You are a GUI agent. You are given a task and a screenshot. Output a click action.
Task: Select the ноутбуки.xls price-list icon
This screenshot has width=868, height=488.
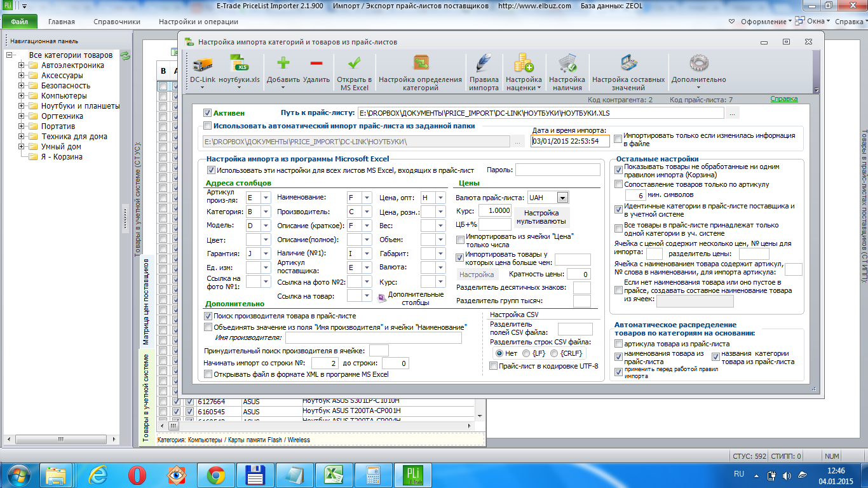240,64
